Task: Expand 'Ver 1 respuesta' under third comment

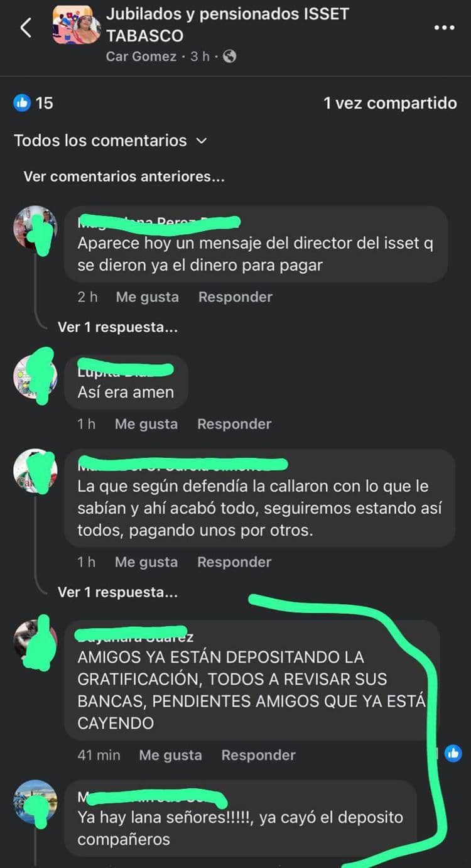Action: tap(117, 592)
